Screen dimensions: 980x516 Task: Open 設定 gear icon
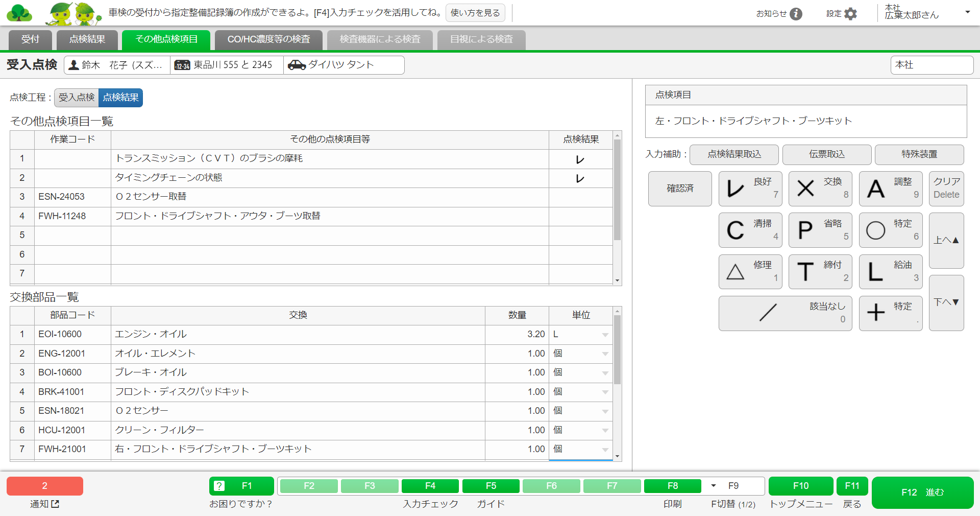tap(851, 14)
